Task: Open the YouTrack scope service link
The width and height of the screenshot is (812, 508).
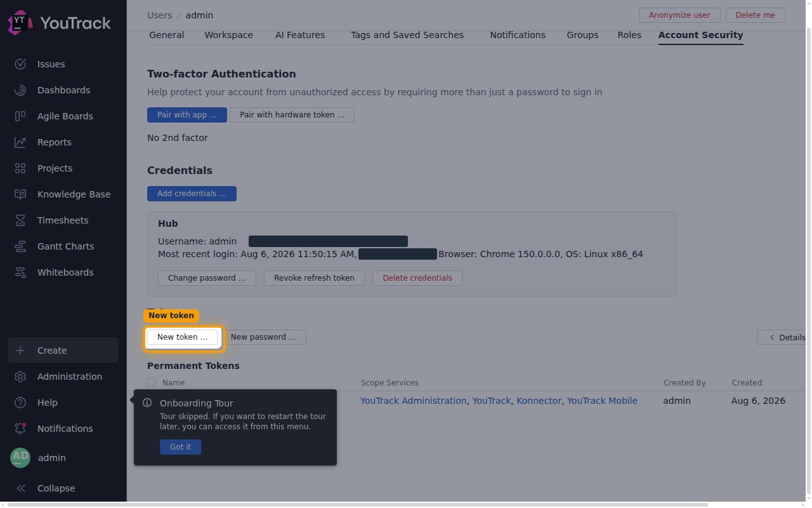Action: tap(492, 401)
